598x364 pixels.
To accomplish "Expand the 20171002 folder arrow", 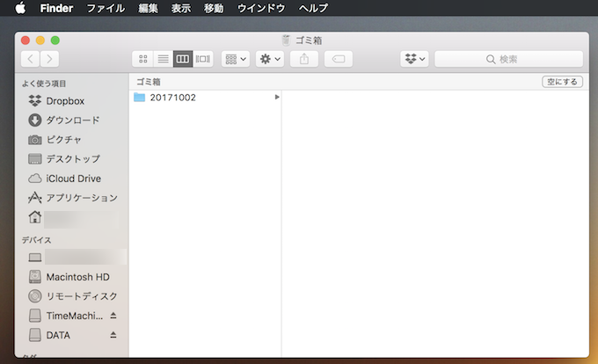I will (x=277, y=98).
